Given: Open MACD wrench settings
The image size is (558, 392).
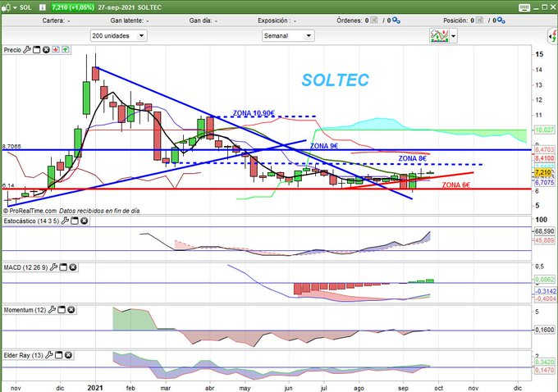Looking at the screenshot, I should coord(53,267).
